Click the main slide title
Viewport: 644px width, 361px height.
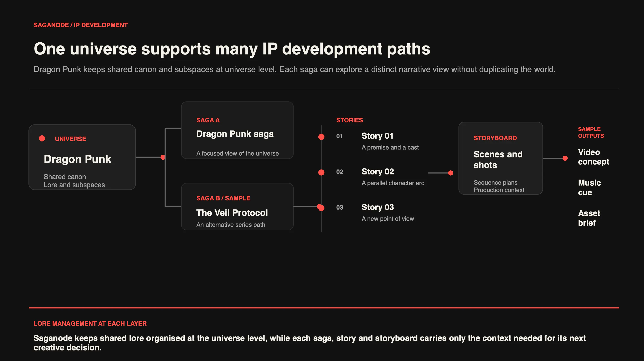[x=232, y=49]
